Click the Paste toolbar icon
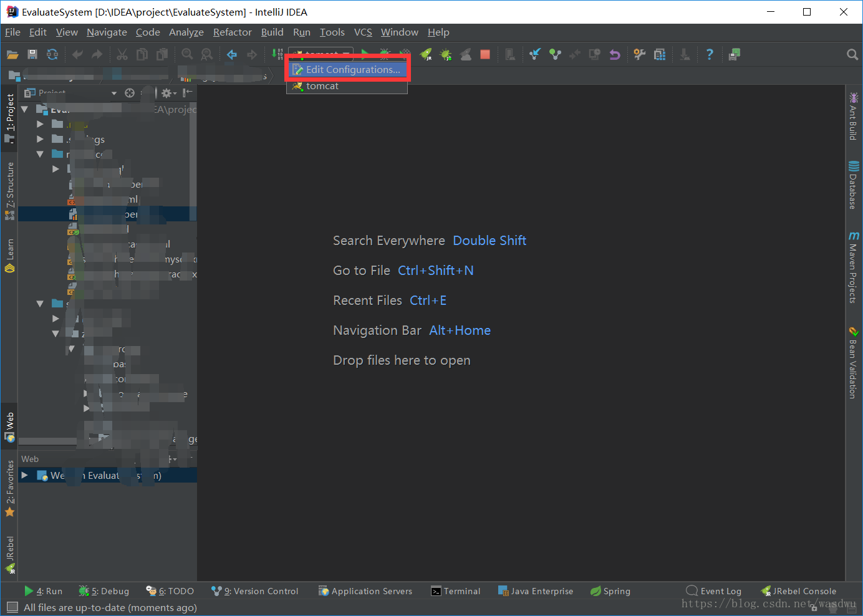863x616 pixels. tap(162, 55)
